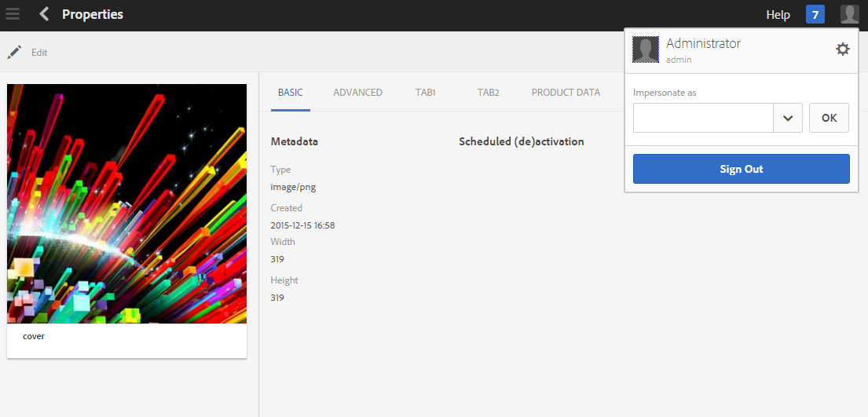Click the Sign Out button
The image size is (868, 417).
click(741, 169)
